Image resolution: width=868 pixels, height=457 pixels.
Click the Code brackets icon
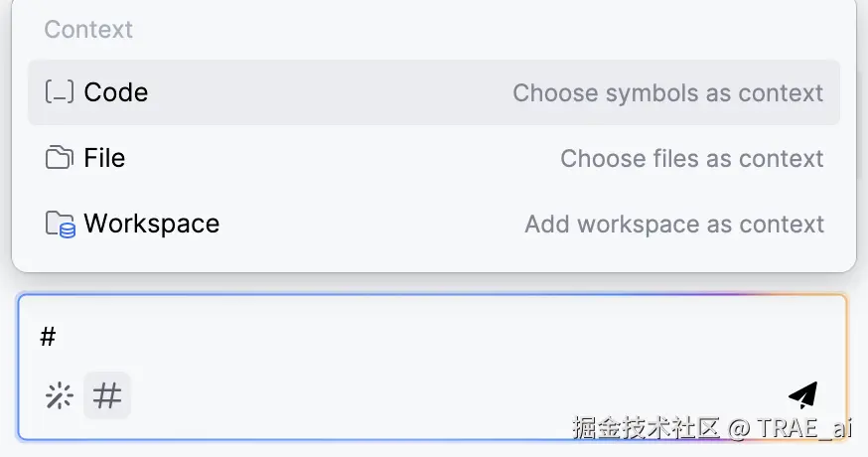tap(60, 92)
